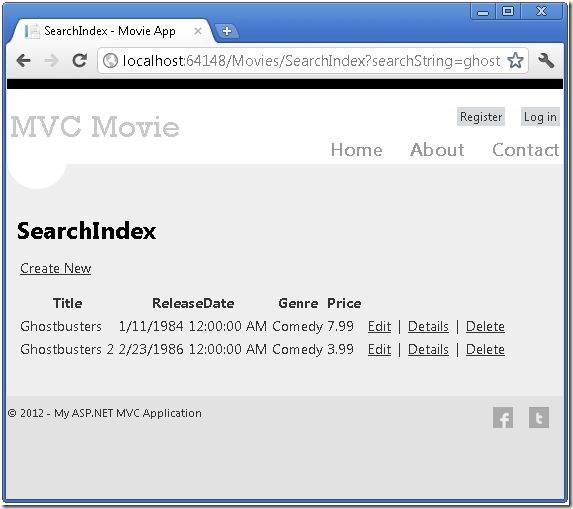
Task: Open the Facebook footer icon
Action: click(503, 417)
